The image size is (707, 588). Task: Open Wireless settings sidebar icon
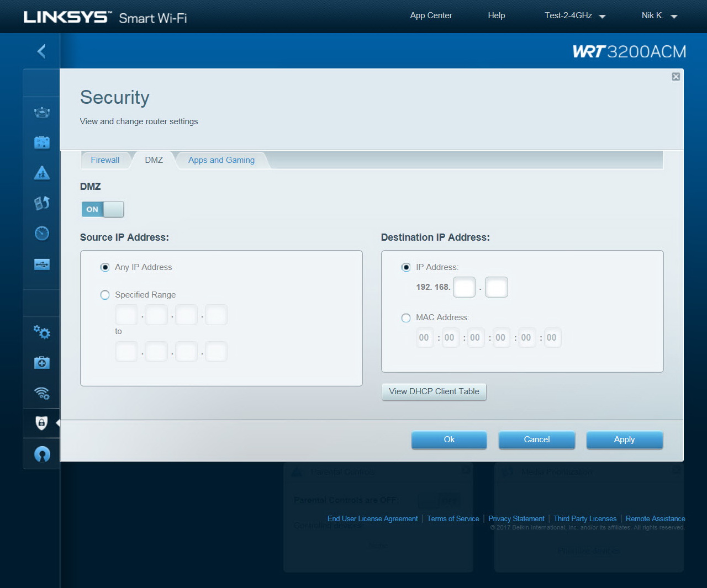point(42,393)
